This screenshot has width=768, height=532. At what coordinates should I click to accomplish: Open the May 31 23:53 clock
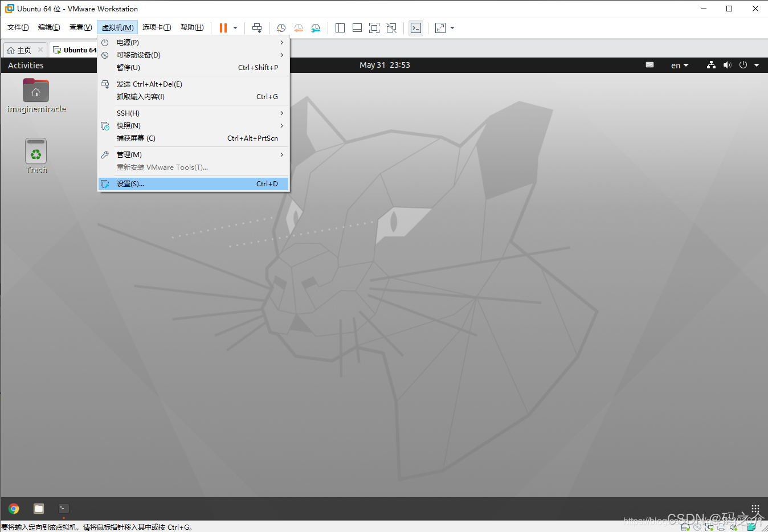click(385, 65)
